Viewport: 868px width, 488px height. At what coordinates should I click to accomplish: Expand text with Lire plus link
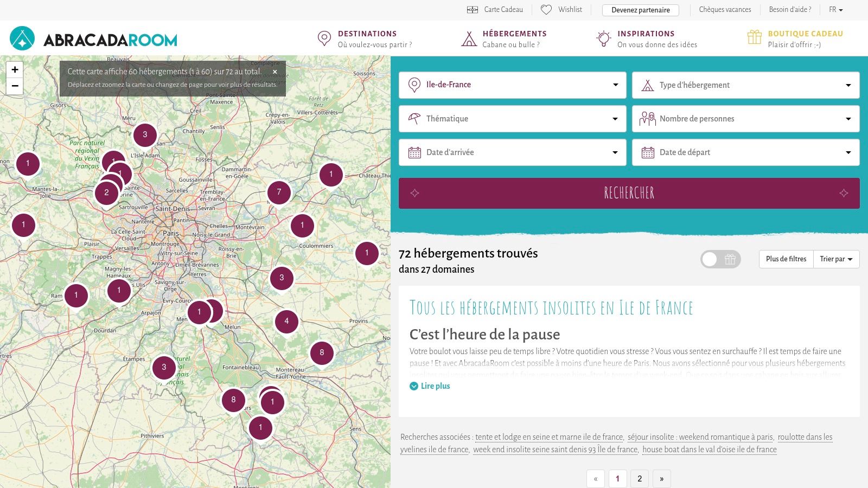436,386
